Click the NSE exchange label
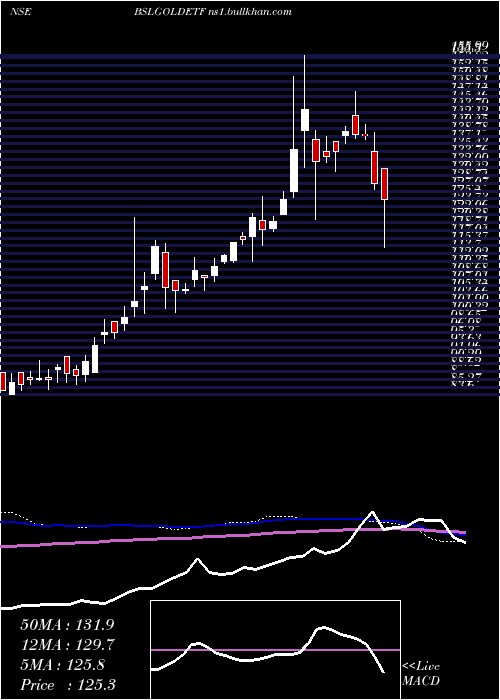500x700 pixels. click(21, 12)
